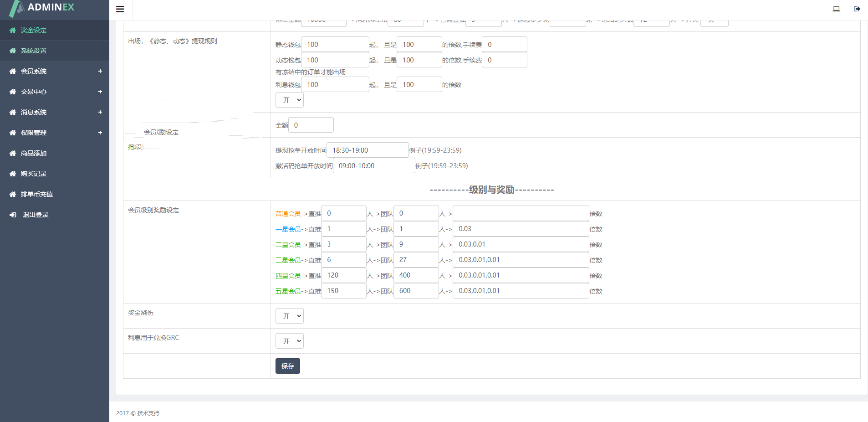Click the laptop icon in top bar
Viewport: 868px width, 422px height.
(x=836, y=9)
